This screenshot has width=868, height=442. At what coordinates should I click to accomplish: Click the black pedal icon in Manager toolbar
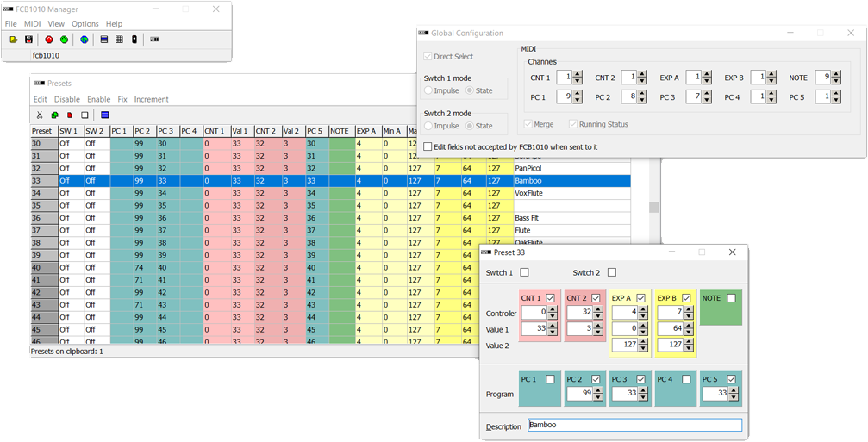pos(134,40)
